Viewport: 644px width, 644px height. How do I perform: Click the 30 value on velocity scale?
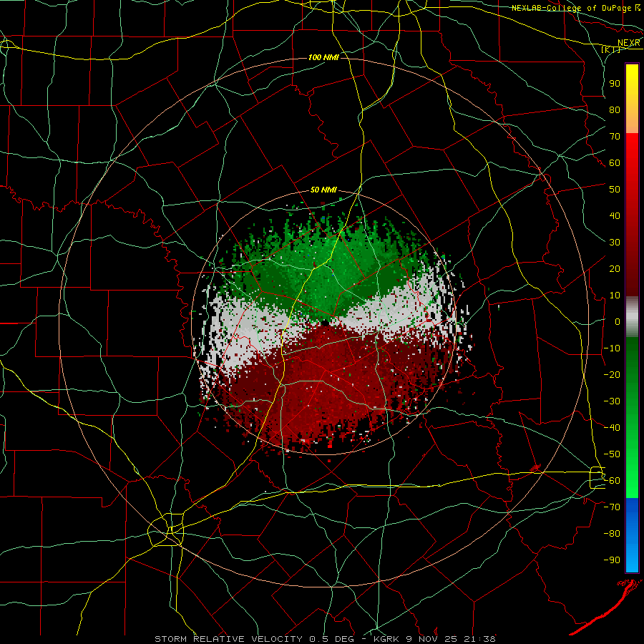pos(615,243)
